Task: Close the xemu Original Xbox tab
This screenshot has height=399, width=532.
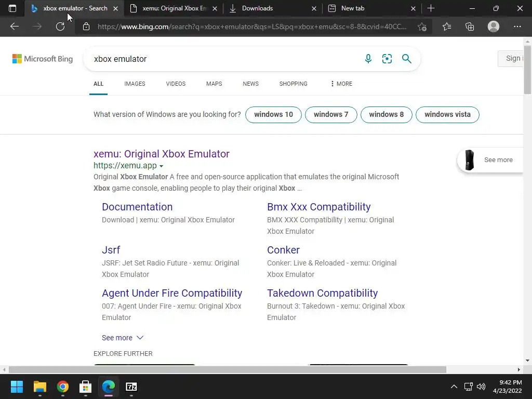Action: point(215,8)
